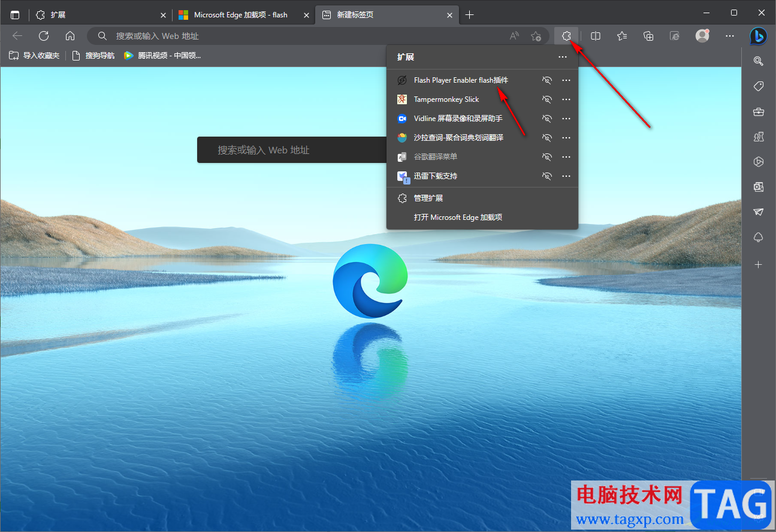
Task: Add this page to favorites star
Action: 536,36
